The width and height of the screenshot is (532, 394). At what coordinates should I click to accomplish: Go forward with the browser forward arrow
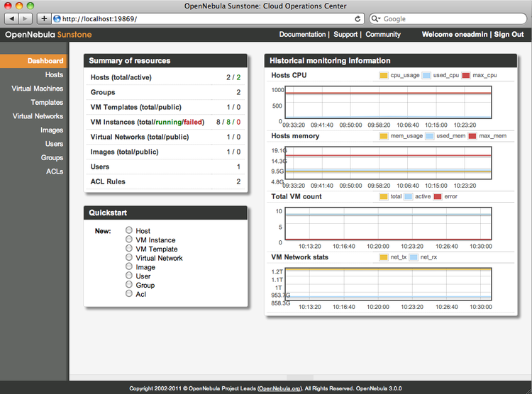tap(25, 18)
